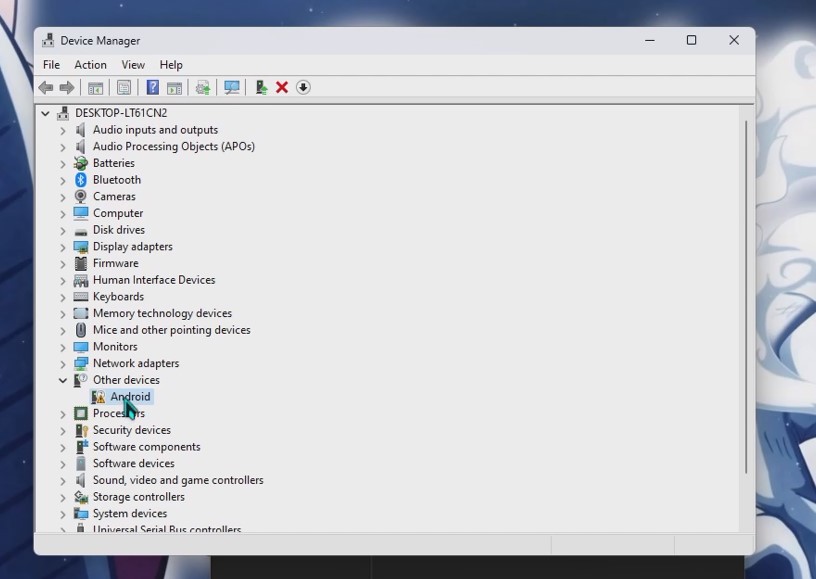Viewport: 816px width, 579px height.
Task: Click the Show/Hide Console Tree toolbar icon
Action: pyautogui.click(x=96, y=88)
